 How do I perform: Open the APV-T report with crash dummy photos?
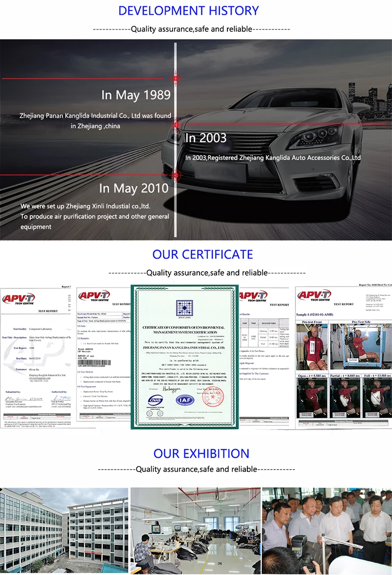click(x=343, y=356)
